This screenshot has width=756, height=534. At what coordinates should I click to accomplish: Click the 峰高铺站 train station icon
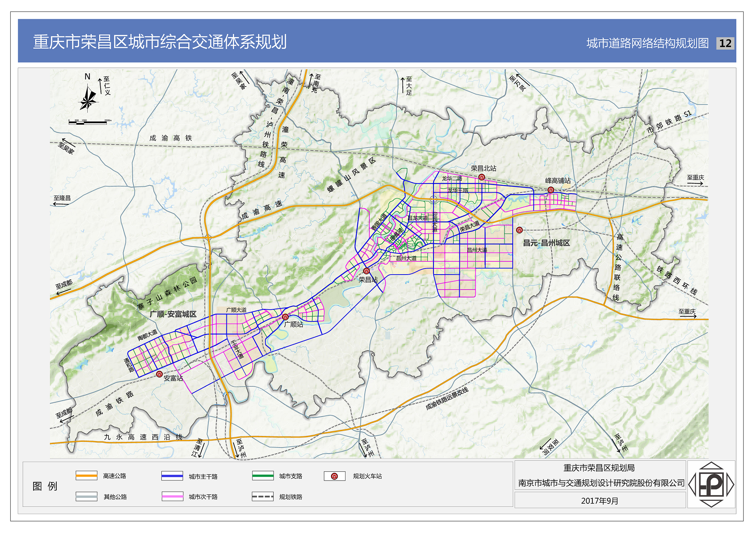point(551,190)
